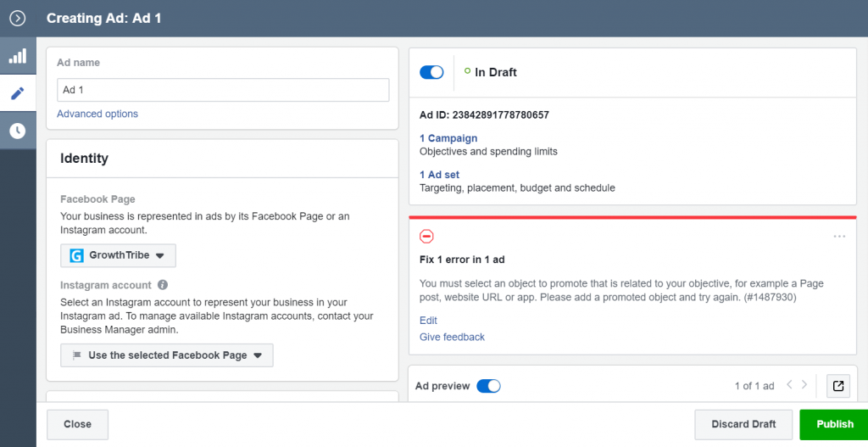Open the GrowthTribe Facebook Page dropdown
Screen dimensions: 868x447
[x=118, y=255]
